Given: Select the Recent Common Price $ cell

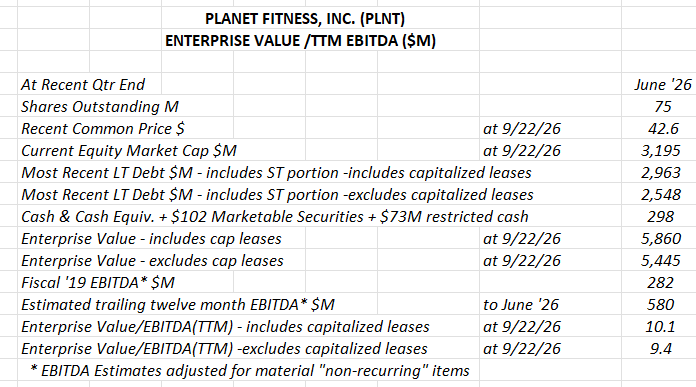Looking at the screenshot, I should click(x=103, y=129).
